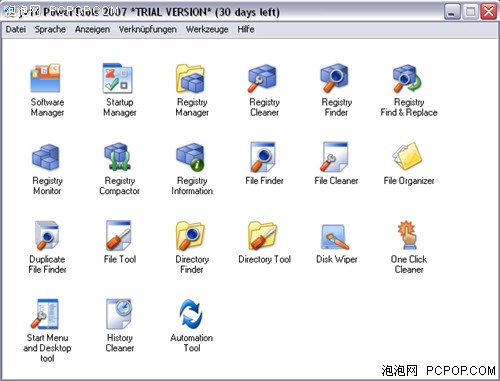Image resolution: width=500 pixels, height=381 pixels.
Task: Open the Registry Information icon
Action: (190, 157)
